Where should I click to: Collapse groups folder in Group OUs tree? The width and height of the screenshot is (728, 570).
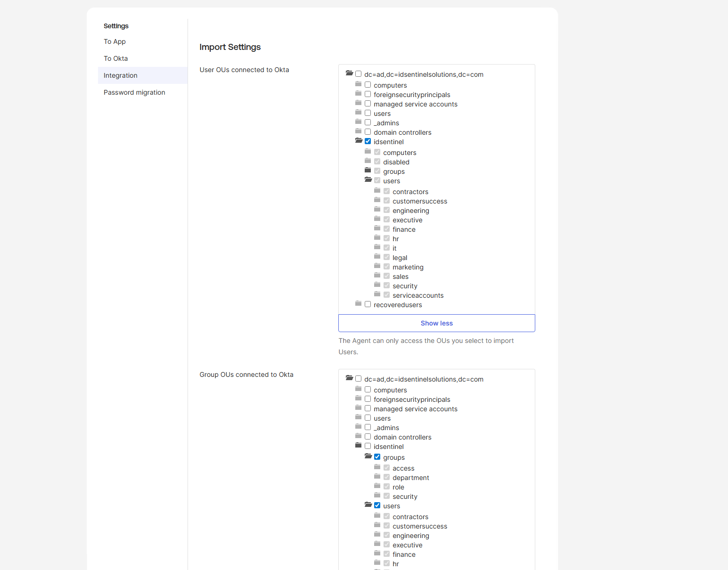coord(368,456)
